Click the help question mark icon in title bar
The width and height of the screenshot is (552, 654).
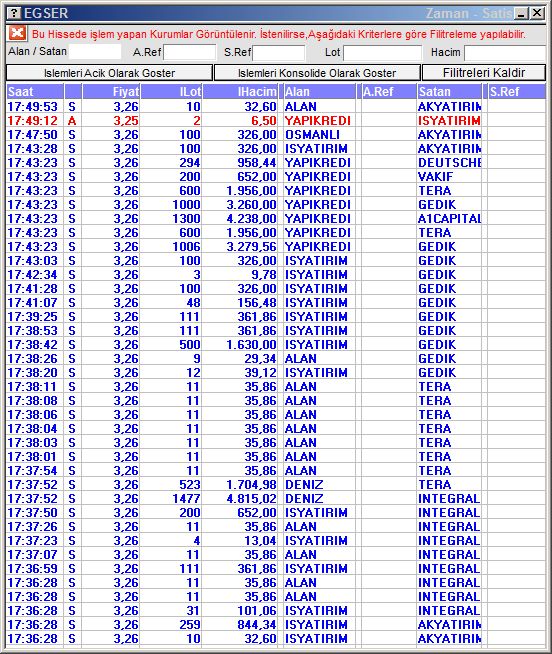click(x=14, y=13)
